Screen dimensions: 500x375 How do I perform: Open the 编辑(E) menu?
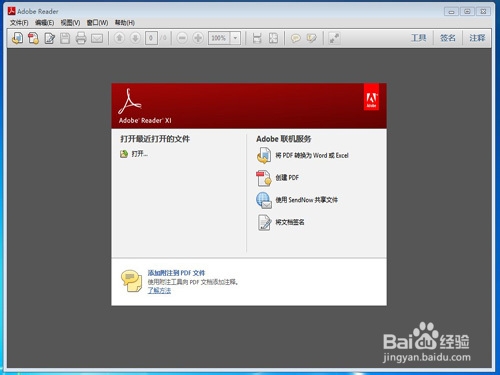[x=44, y=23]
